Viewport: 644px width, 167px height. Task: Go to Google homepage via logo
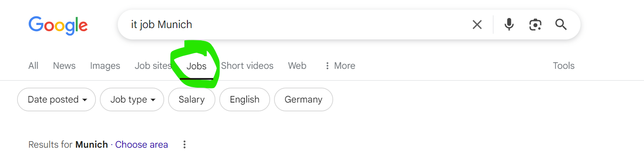click(58, 25)
